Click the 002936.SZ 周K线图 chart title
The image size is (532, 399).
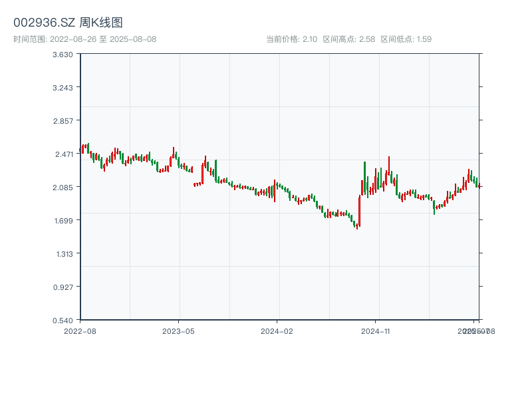(x=68, y=23)
